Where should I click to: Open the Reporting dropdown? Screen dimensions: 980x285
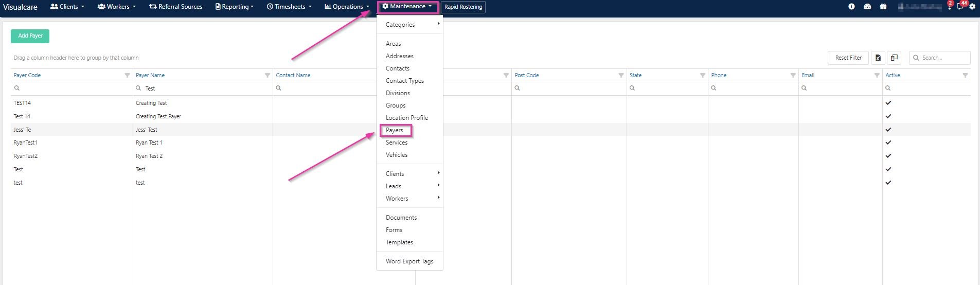point(235,7)
